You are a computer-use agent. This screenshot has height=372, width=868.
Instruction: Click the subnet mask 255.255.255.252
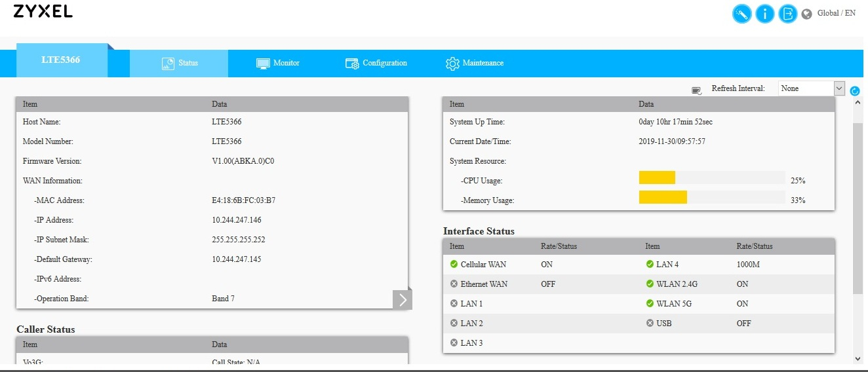[239, 240]
